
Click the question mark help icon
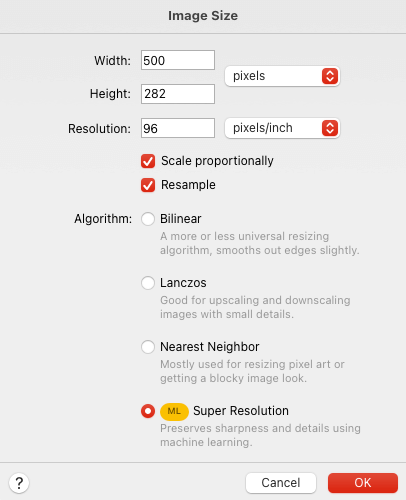(x=19, y=483)
